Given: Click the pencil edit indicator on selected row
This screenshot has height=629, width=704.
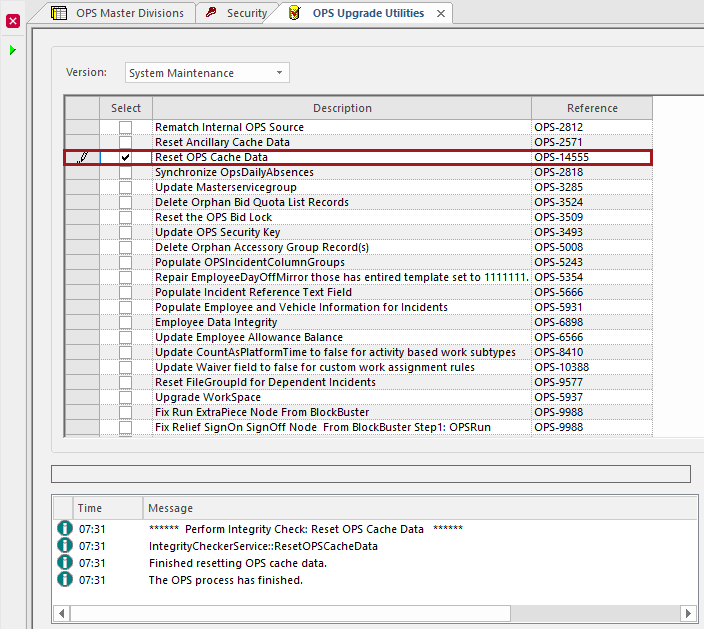Looking at the screenshot, I should (82, 158).
